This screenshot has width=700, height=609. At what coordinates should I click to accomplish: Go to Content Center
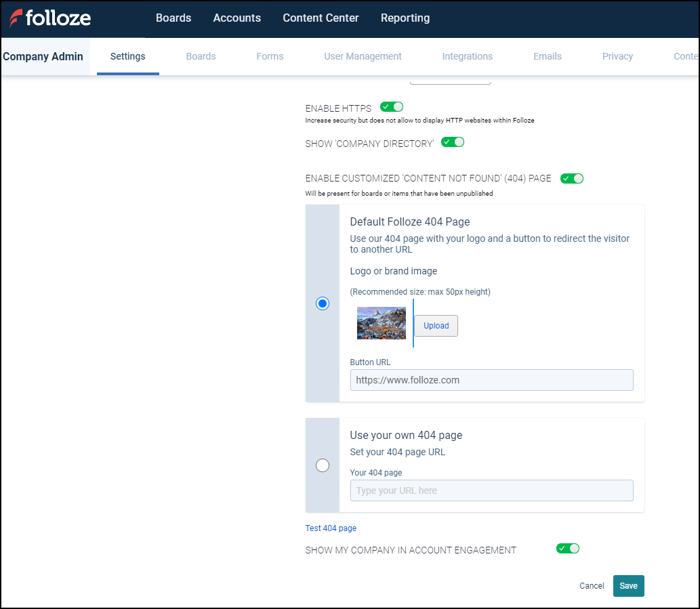pos(321,18)
